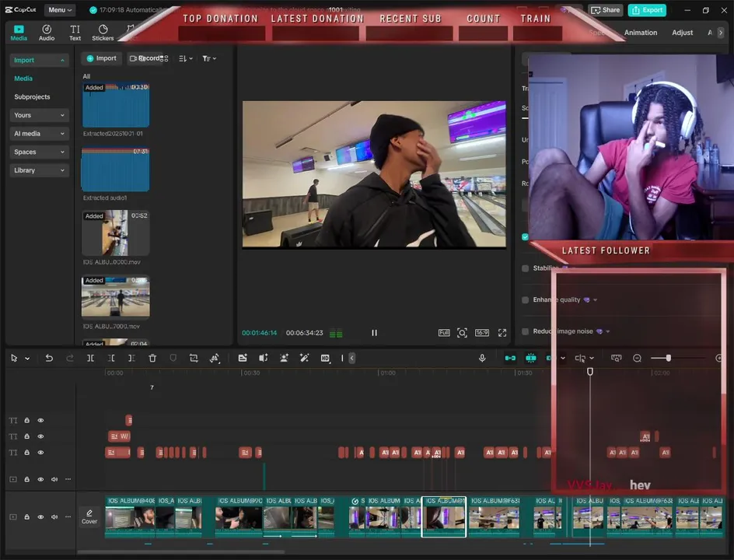
Task: Delete the selected clip with the trash icon
Action: pos(152,359)
